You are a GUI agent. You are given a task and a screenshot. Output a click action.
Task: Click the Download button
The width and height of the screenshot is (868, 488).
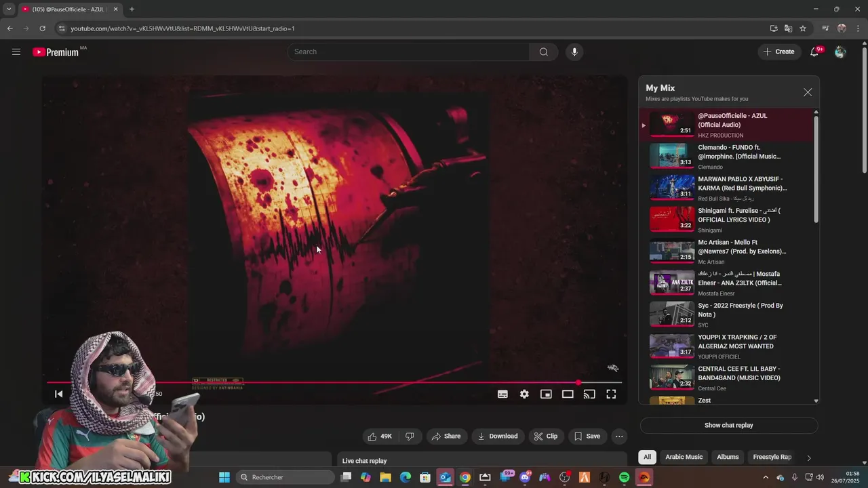[x=498, y=436]
